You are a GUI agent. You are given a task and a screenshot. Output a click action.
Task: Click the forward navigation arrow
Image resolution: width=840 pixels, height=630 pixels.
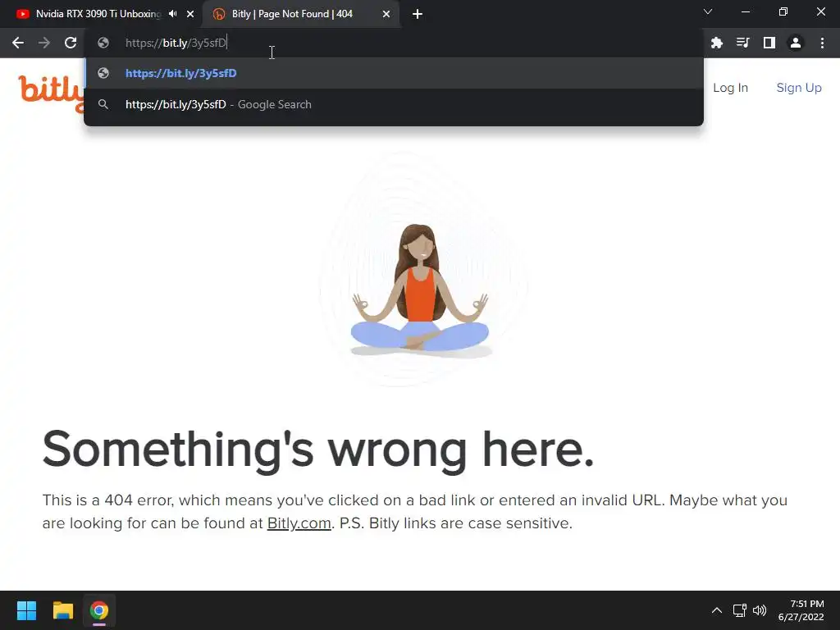coord(44,43)
